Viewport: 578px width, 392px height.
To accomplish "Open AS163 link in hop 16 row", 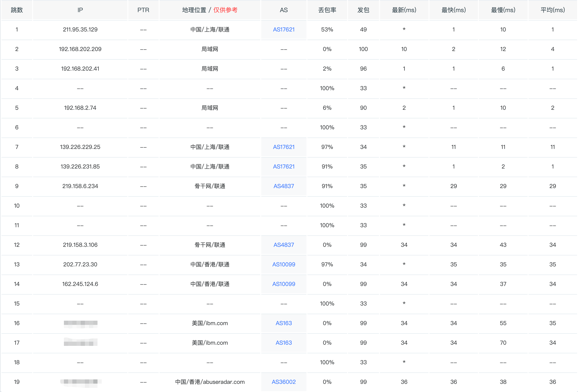I will pos(284,323).
